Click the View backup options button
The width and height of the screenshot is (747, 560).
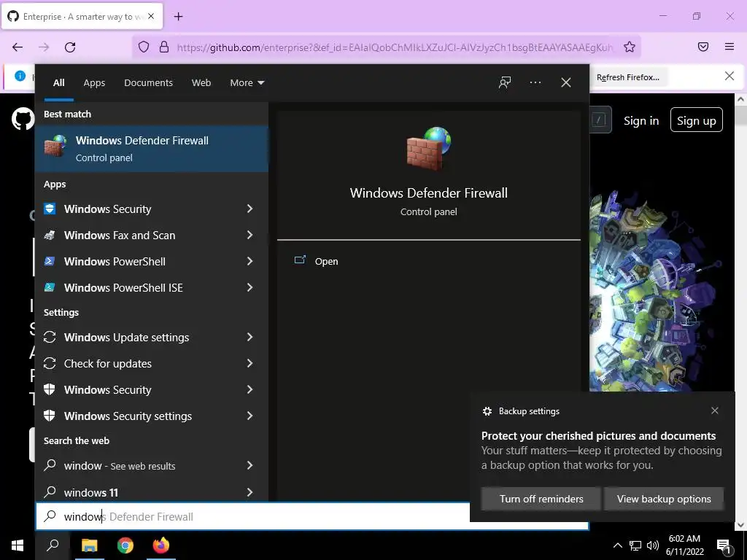click(x=664, y=499)
